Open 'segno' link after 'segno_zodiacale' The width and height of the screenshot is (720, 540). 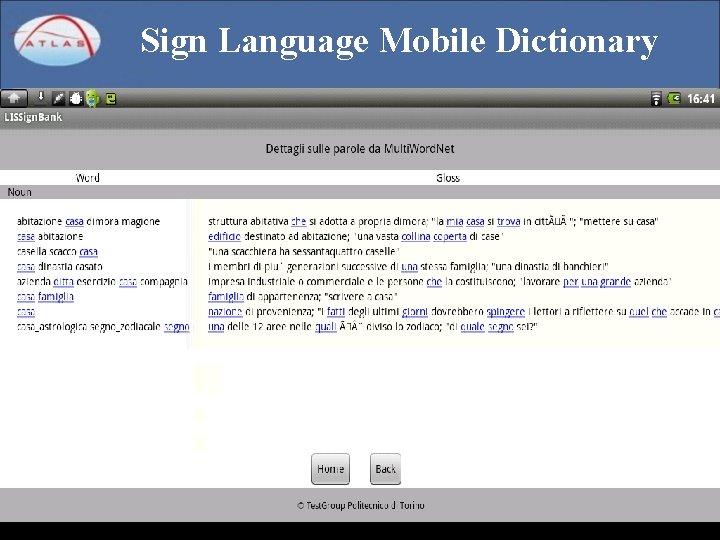(177, 327)
